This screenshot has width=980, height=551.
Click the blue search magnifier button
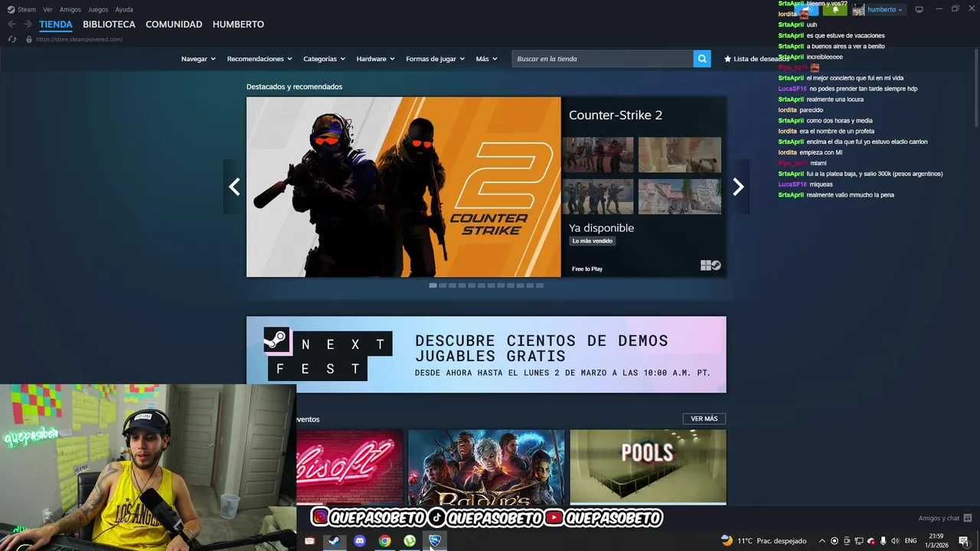click(x=702, y=59)
